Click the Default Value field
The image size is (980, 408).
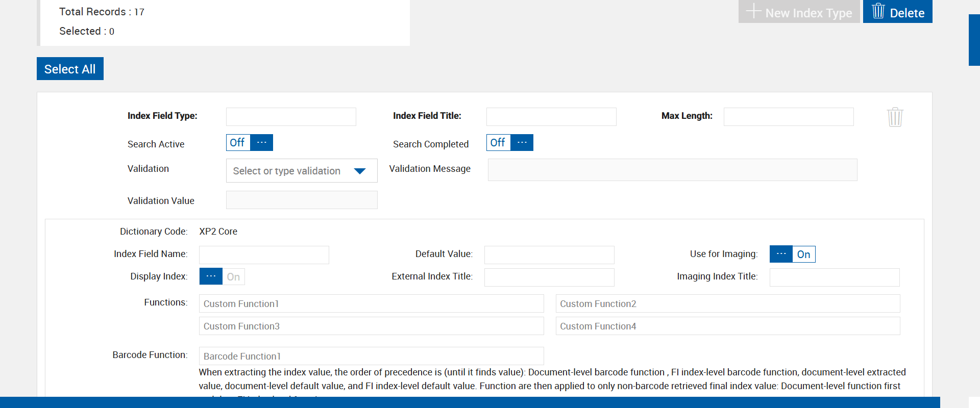549,255
